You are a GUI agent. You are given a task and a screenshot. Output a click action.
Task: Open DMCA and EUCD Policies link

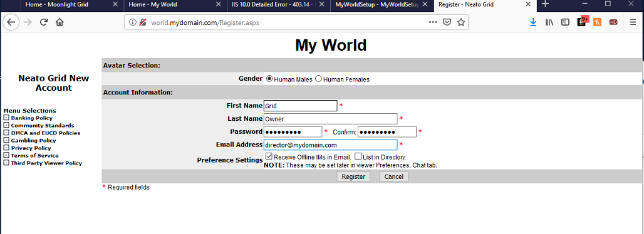coord(46,133)
